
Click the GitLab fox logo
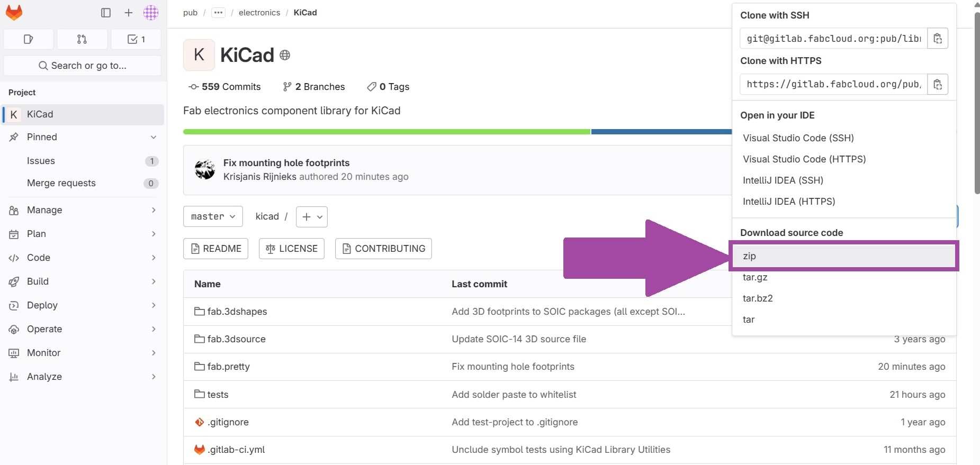click(14, 13)
